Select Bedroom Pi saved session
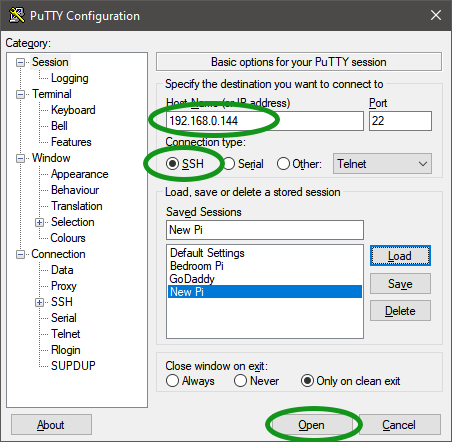Screen dimensions: 452x442 tap(197, 266)
